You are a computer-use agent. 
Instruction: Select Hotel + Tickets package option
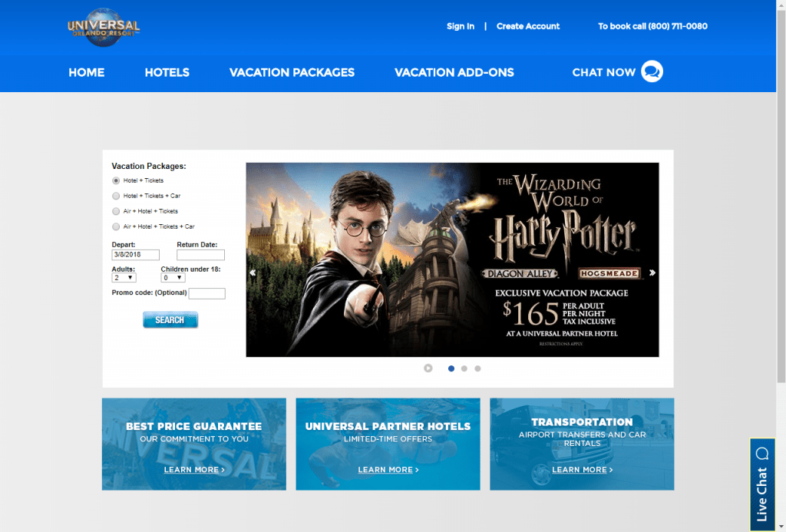point(116,180)
